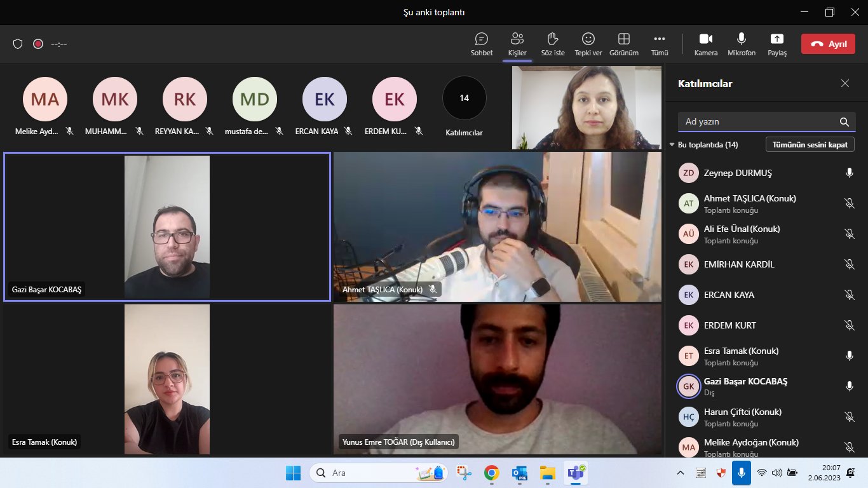The image size is (868, 488).
Task: Click the search magnifier icon in Katılımcılar
Action: (x=844, y=122)
